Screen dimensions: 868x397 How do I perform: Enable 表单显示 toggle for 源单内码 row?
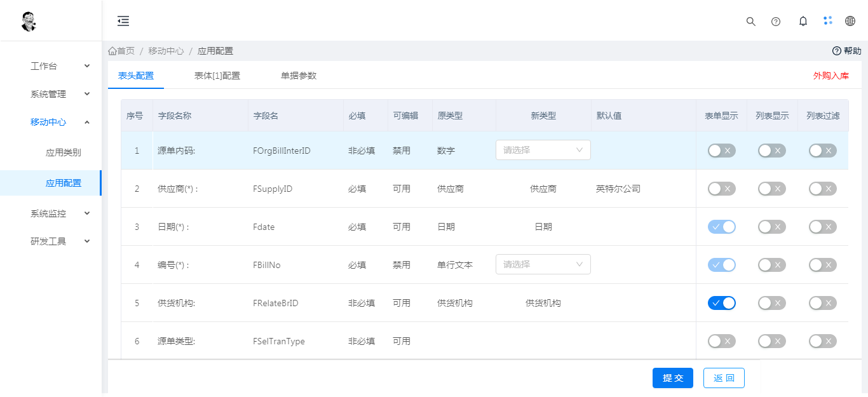721,151
